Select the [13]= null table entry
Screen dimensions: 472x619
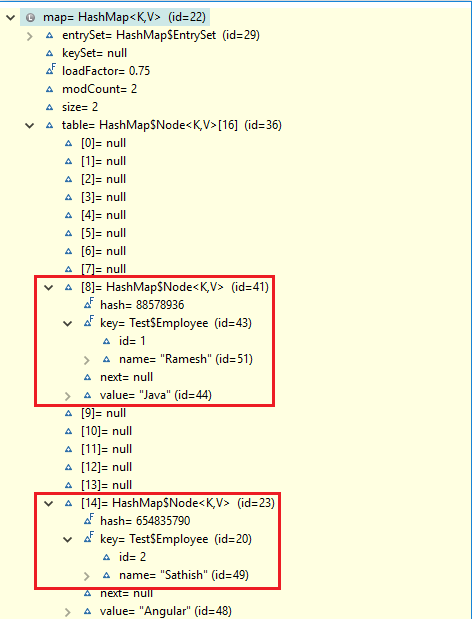(107, 485)
